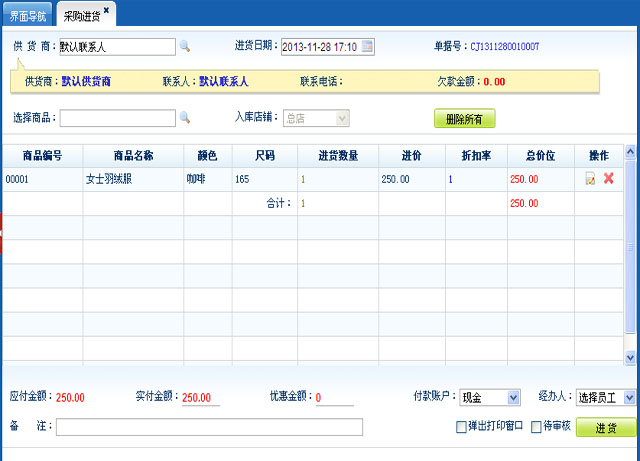Delete the 女士羽绒服 row with red X
Viewport: 640px width, 461px height.
pyautogui.click(x=608, y=179)
